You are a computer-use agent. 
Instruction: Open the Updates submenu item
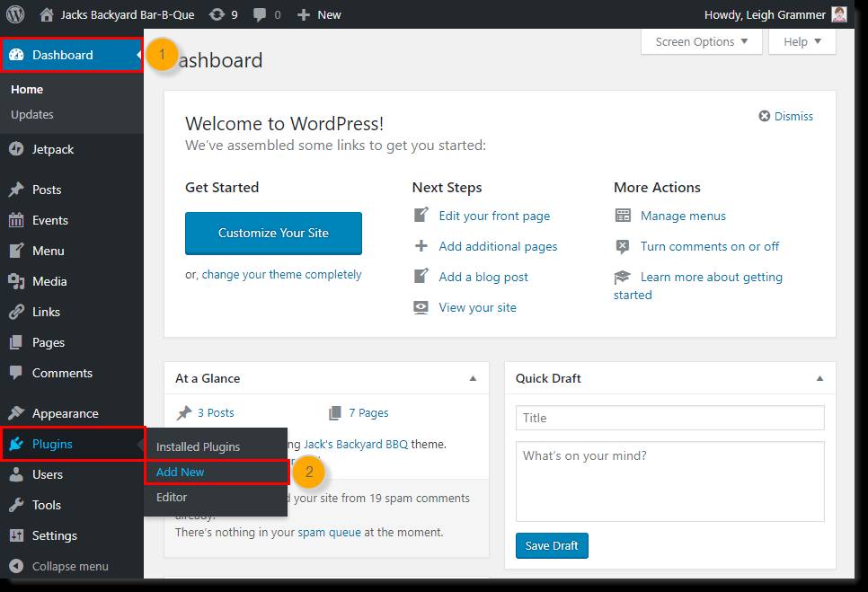click(32, 114)
